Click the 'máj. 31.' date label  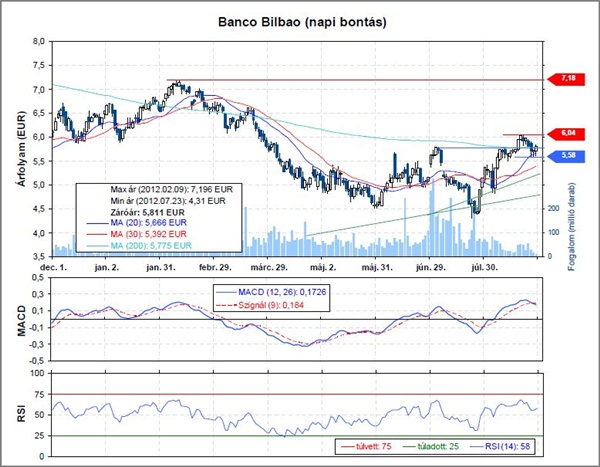tap(377, 268)
